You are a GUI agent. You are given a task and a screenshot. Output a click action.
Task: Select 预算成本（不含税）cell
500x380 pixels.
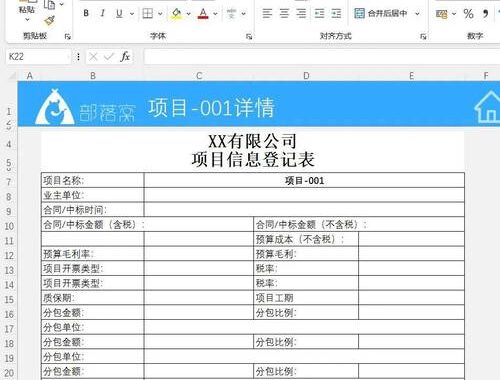pos(306,239)
